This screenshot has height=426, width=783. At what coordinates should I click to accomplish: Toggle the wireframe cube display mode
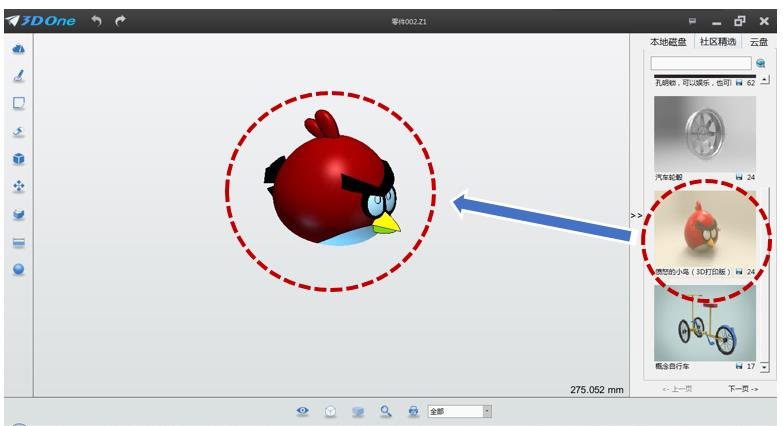click(329, 410)
